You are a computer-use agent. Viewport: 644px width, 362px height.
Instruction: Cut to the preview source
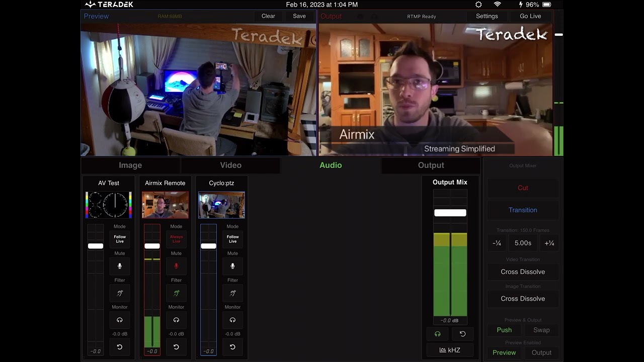click(x=523, y=188)
